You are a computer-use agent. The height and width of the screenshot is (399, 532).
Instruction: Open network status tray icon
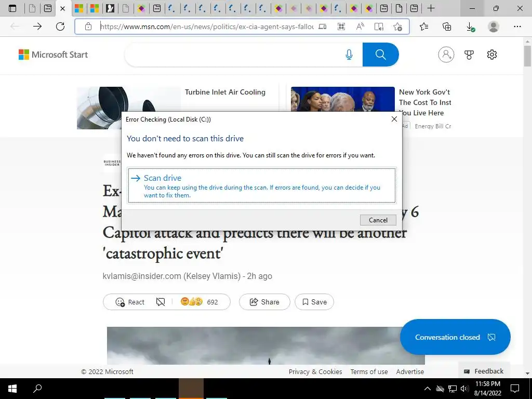pyautogui.click(x=453, y=389)
